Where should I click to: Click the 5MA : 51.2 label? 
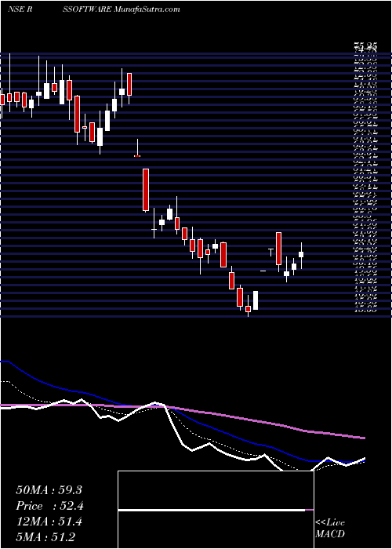pyautogui.click(x=45, y=537)
